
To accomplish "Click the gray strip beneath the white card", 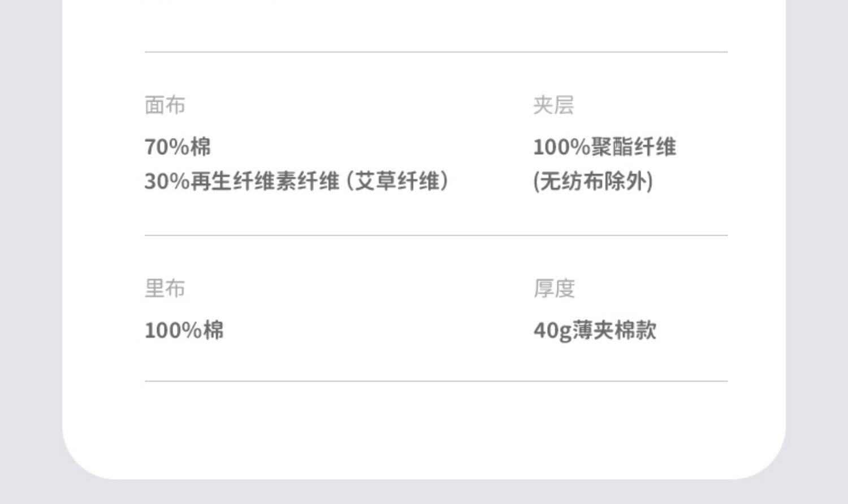I will click(424, 492).
